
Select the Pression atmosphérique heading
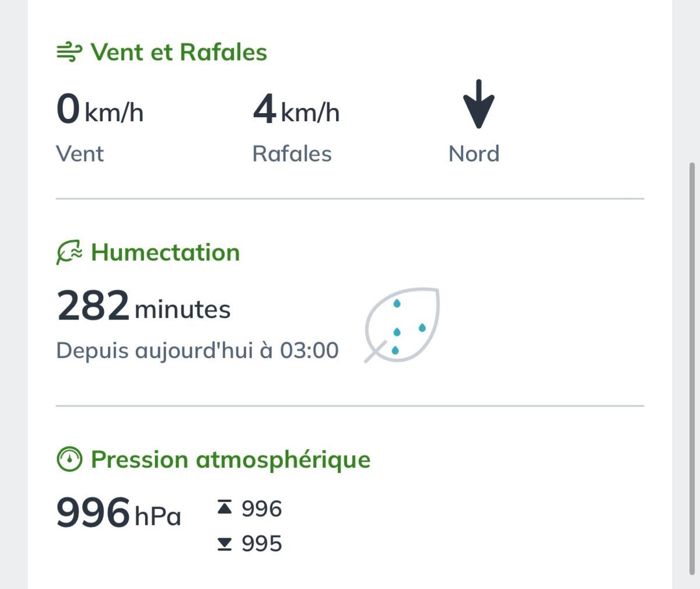(x=231, y=460)
